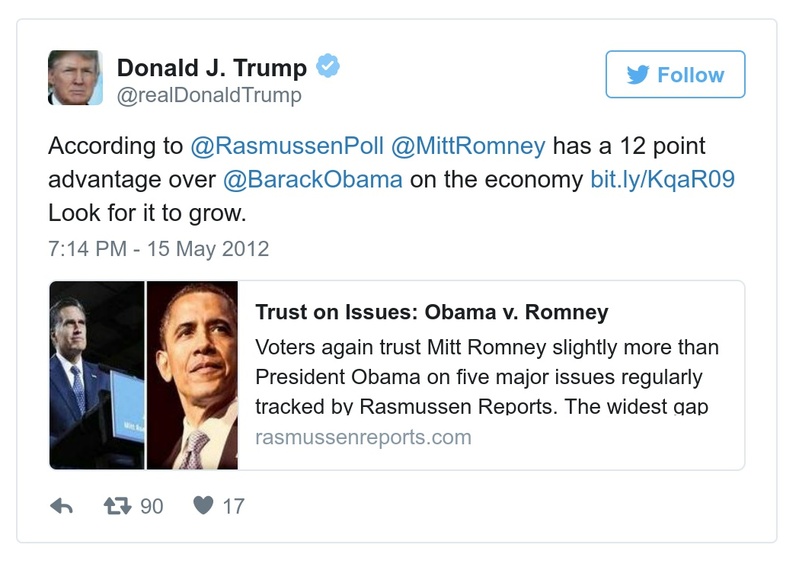
Task: Retweet this tweet using the retweet icon
Action: [118, 506]
